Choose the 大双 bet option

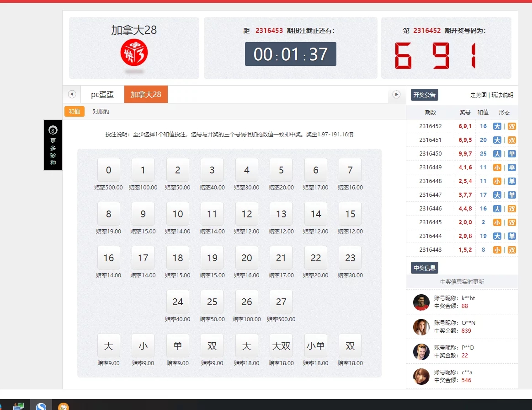281,346
